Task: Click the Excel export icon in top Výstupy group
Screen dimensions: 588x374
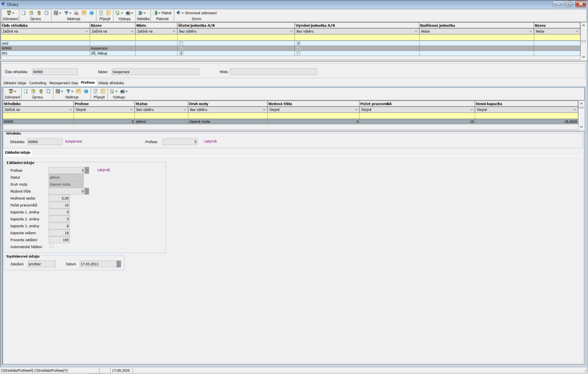Action: [x=118, y=13]
